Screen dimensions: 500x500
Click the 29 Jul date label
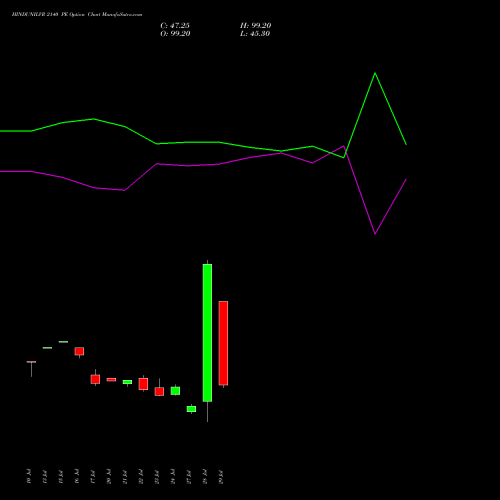tap(221, 477)
